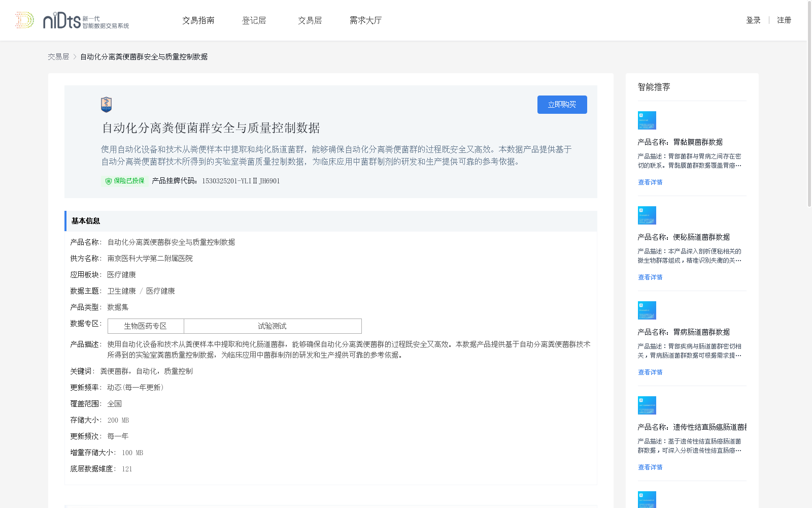This screenshot has height=508, width=812.
Task: Open the 登记层 menu
Action: (254, 20)
